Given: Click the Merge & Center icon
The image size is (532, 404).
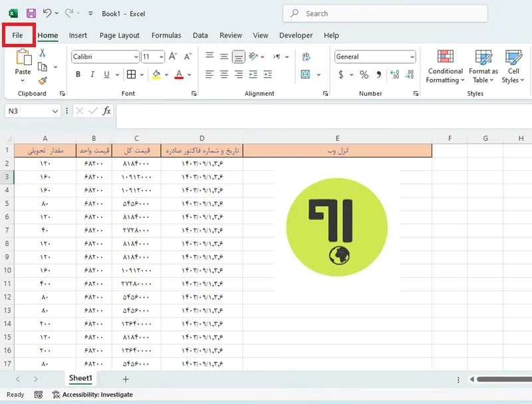Looking at the screenshot, I should click(305, 74).
